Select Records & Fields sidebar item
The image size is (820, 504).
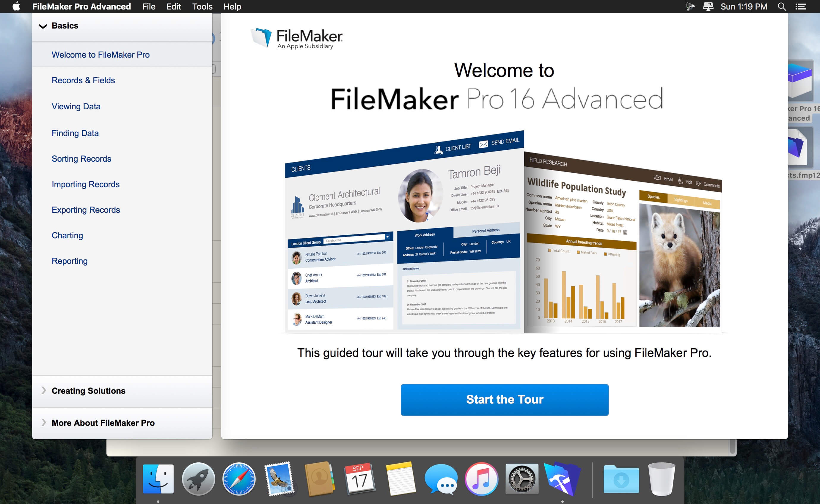tap(83, 80)
